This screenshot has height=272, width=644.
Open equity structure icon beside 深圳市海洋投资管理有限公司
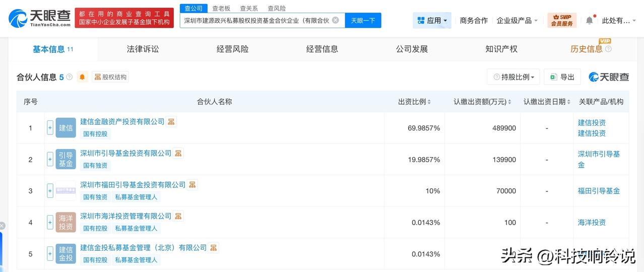[x=178, y=216]
